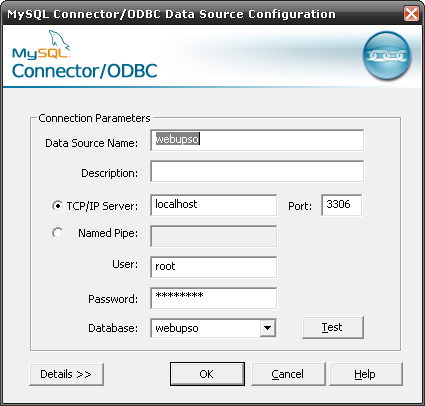The width and height of the screenshot is (425, 406).
Task: Click the MySQL dolphin logo
Action: (x=41, y=45)
